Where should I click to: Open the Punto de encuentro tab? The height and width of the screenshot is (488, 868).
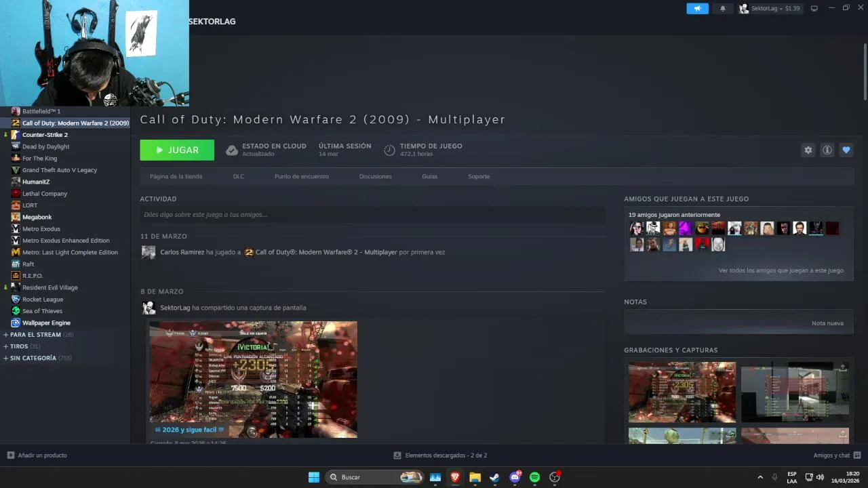click(302, 176)
